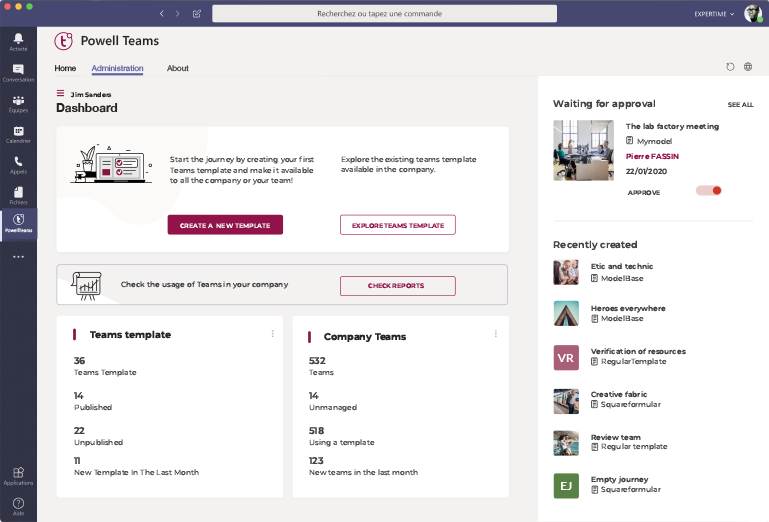Click template icon beside RegularTemplate
Viewport: 769px width, 522px height.
(594, 362)
